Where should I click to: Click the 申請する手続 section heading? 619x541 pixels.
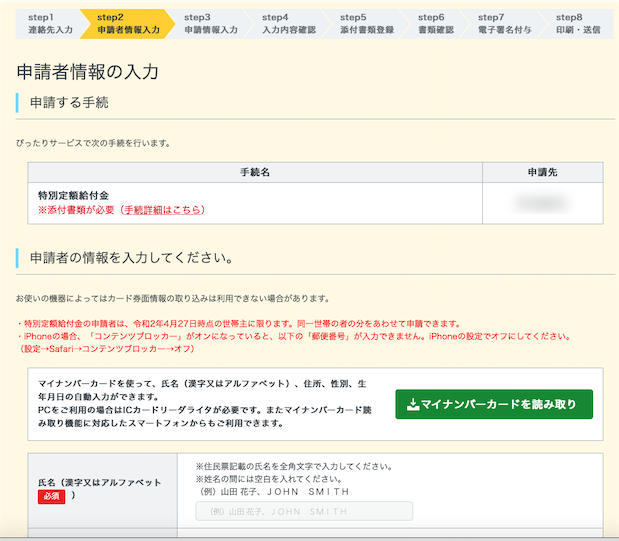click(83, 103)
